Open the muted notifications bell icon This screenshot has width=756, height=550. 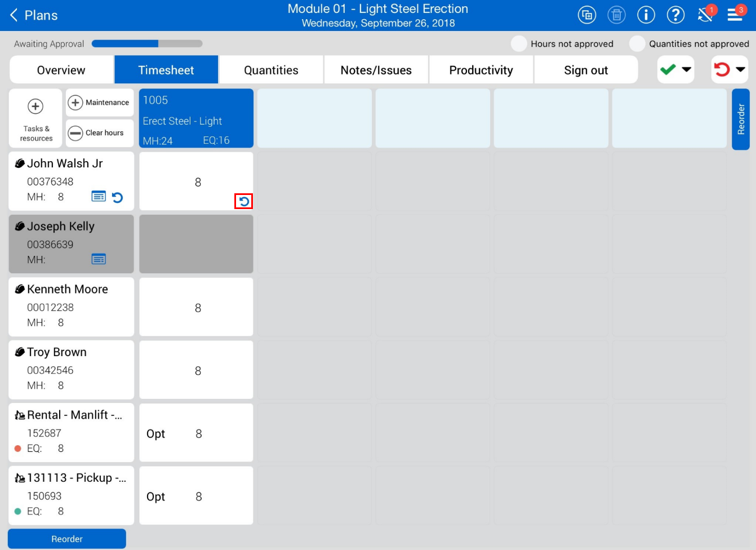(705, 14)
